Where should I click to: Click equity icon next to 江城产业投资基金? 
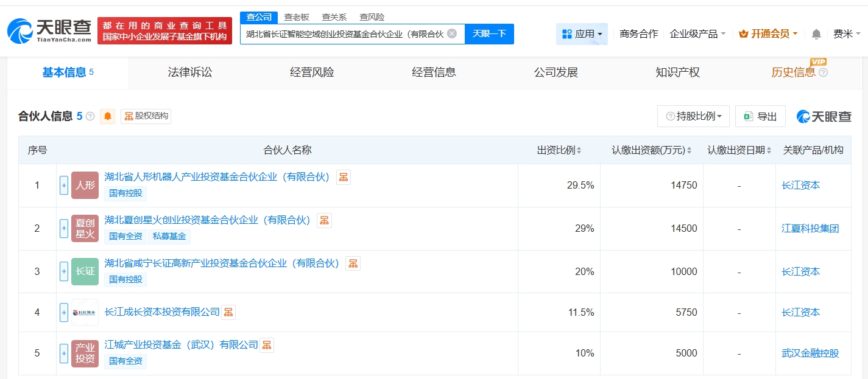[x=267, y=345]
